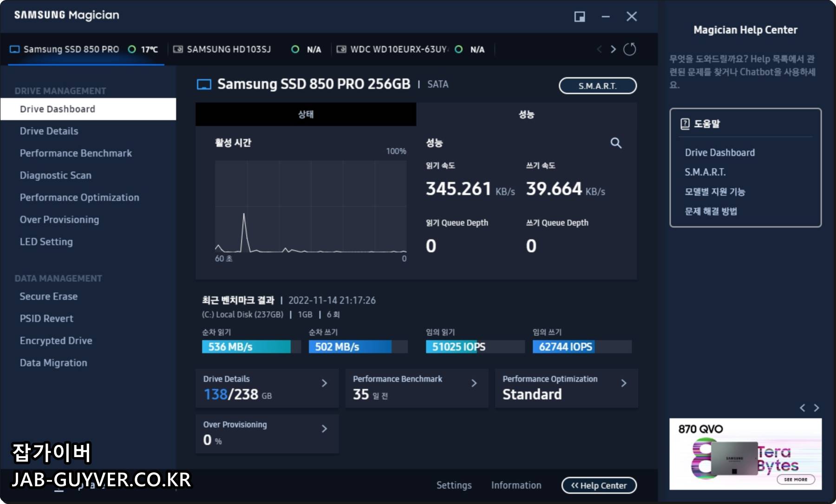Click the 138/238 GB usage value
The height and width of the screenshot is (504, 836).
pos(237,394)
